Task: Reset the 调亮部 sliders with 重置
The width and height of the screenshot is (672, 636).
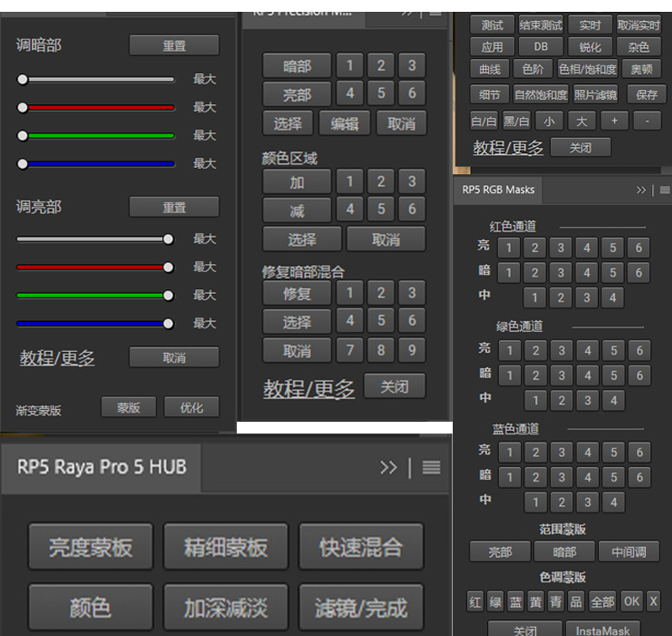Action: [x=174, y=208]
